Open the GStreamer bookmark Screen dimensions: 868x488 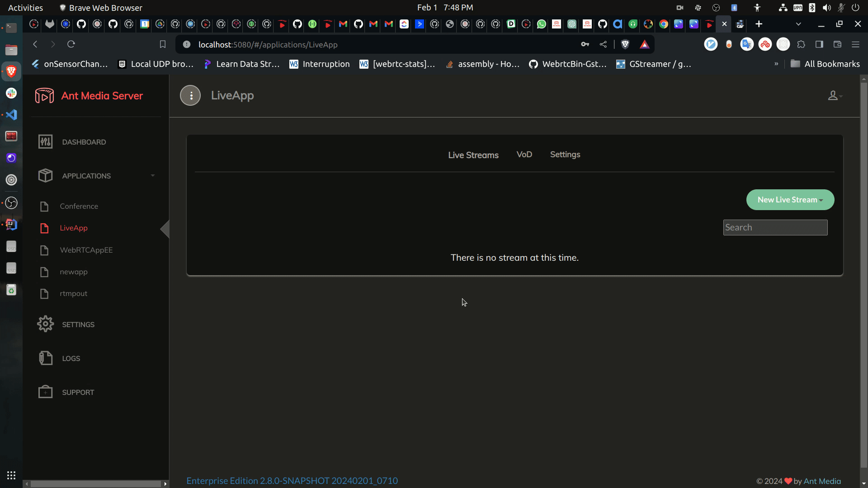pyautogui.click(x=654, y=64)
